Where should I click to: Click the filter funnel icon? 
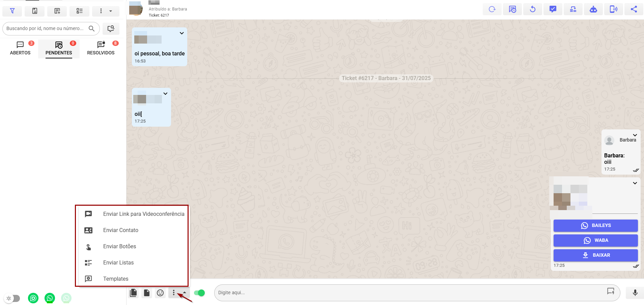12,11
